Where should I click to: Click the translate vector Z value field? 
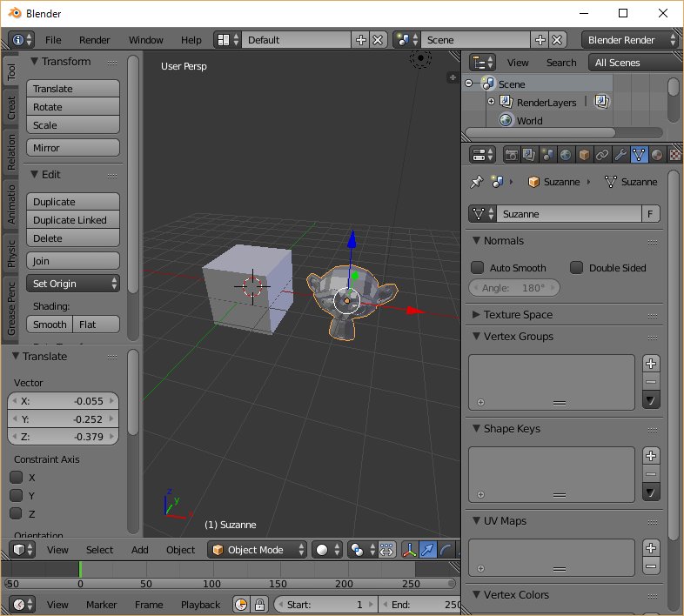(x=63, y=437)
